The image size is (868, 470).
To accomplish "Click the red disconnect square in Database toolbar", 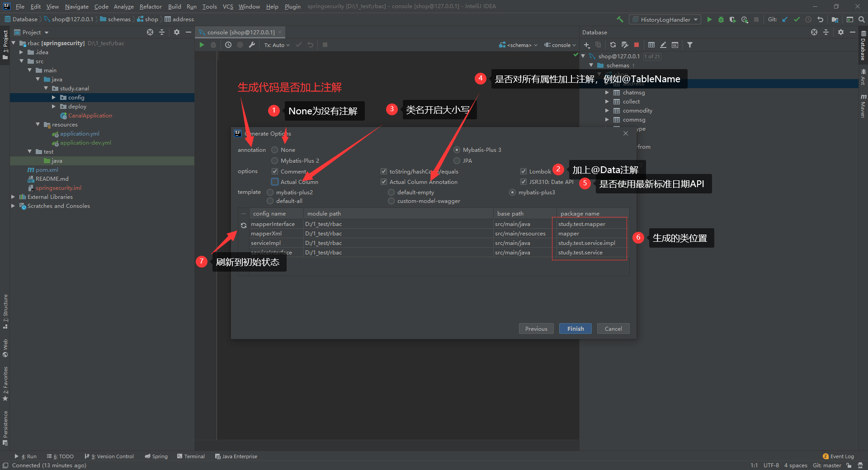I will click(x=637, y=45).
